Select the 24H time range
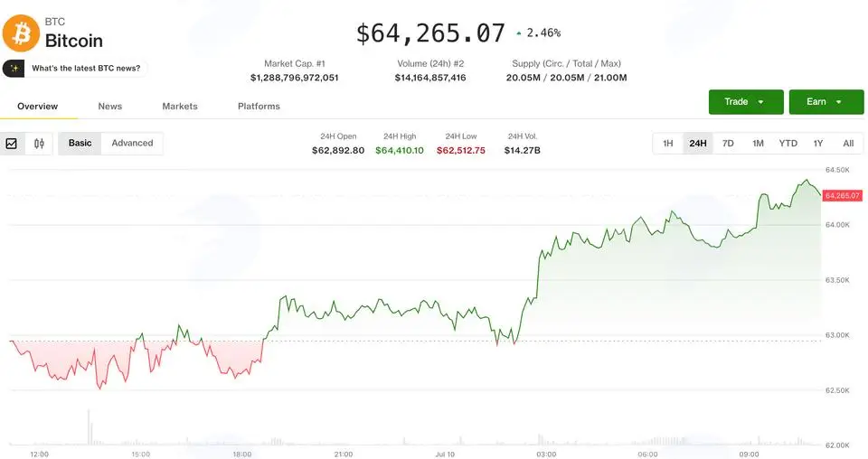This screenshot has height=459, width=868. click(697, 144)
